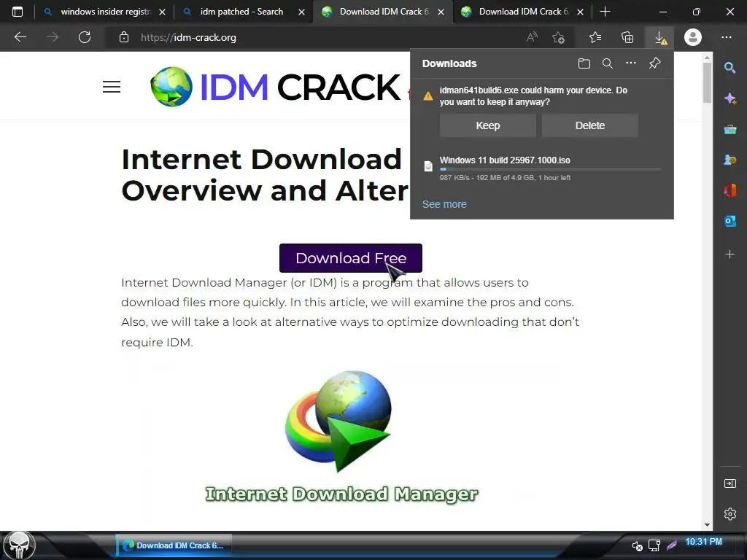Open the downloads folder icon
747x560 pixels.
point(584,63)
